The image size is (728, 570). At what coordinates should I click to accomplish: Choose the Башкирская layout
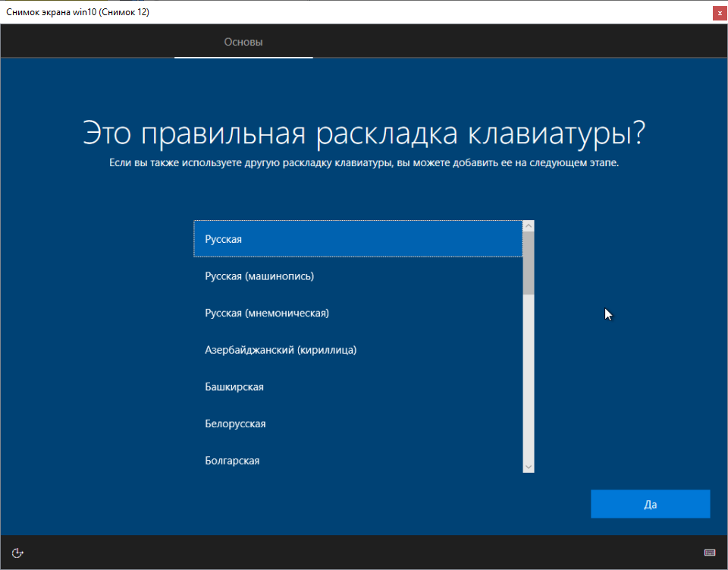pyautogui.click(x=358, y=386)
